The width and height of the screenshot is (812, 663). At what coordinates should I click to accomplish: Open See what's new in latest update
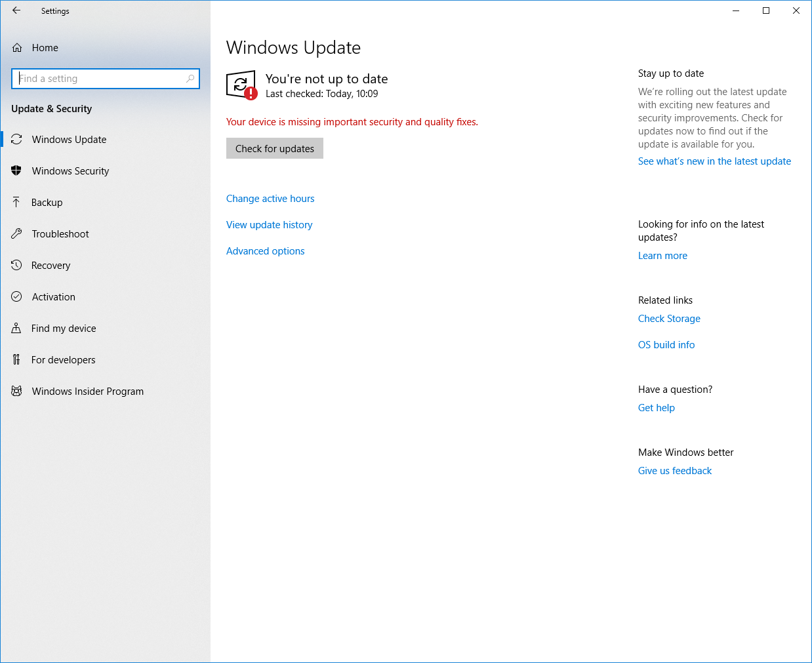coord(714,161)
